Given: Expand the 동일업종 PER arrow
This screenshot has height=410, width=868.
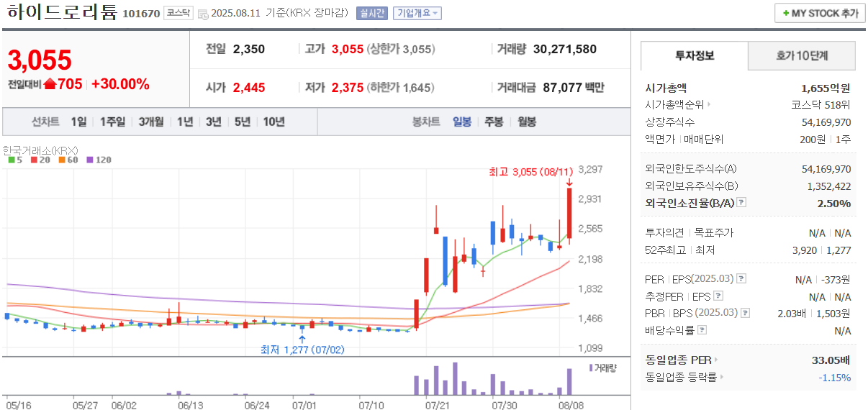Looking at the screenshot, I should [x=716, y=360].
